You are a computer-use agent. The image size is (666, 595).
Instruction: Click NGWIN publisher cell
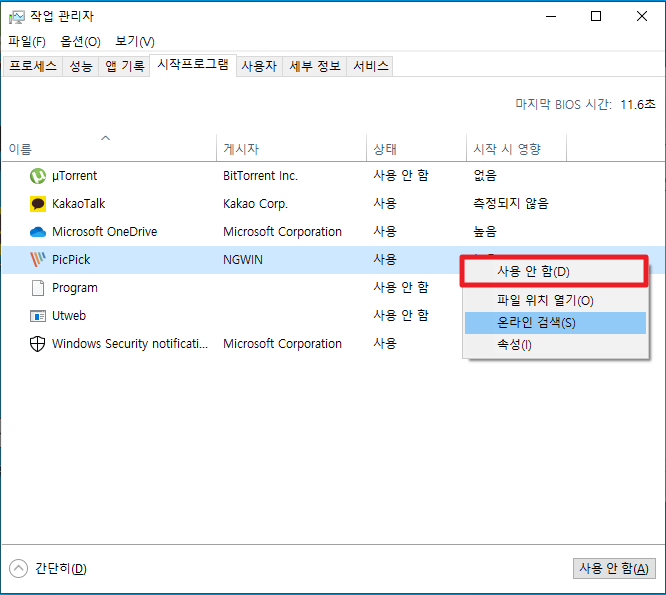(x=243, y=259)
